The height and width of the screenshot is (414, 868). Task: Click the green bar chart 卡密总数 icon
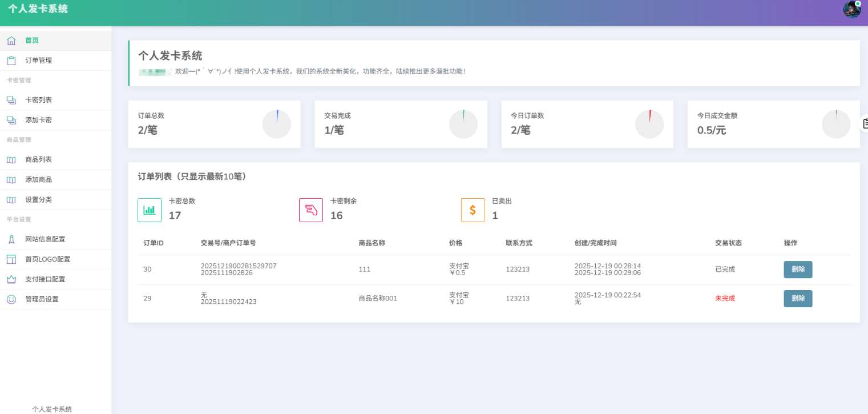tap(150, 210)
